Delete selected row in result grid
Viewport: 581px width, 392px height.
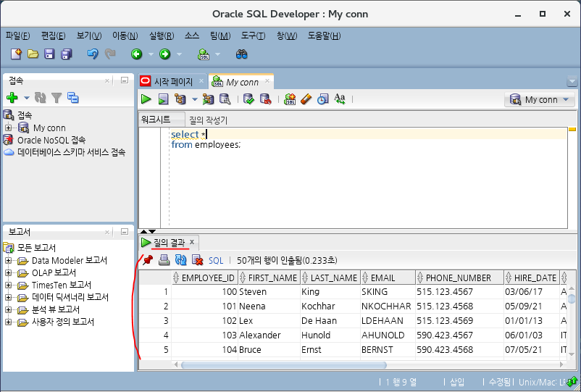click(198, 260)
